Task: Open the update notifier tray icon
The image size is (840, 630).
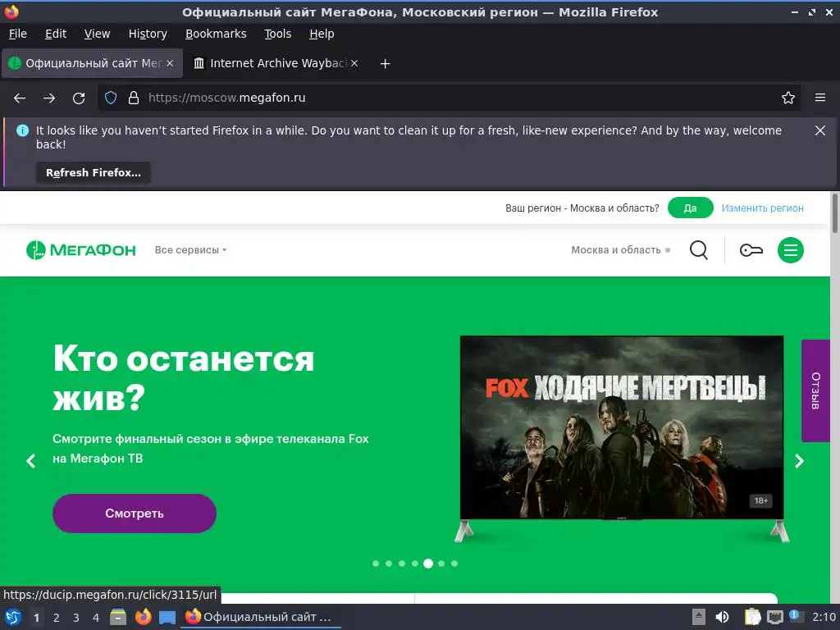Action: click(x=796, y=616)
